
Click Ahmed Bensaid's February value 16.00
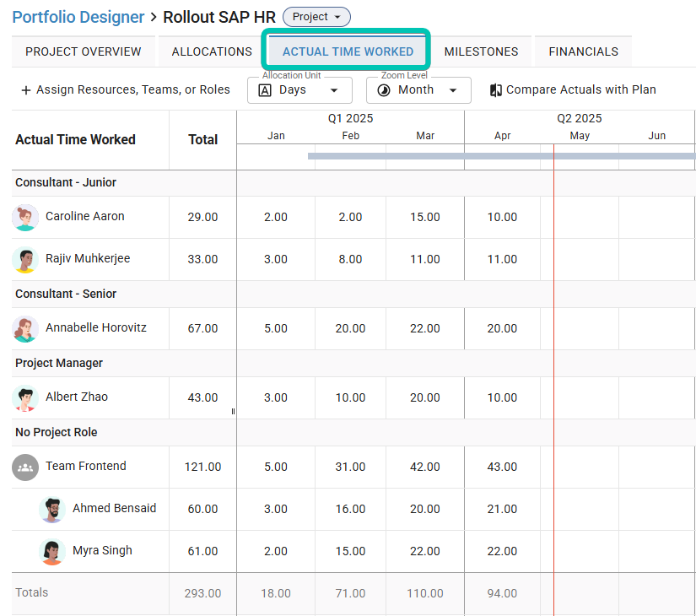(x=350, y=510)
